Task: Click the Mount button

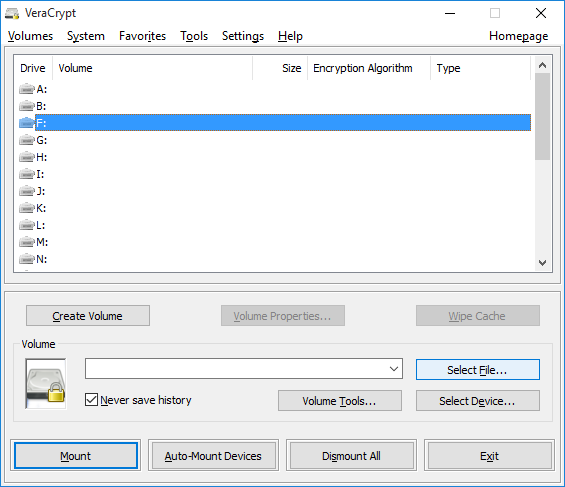Action: (x=76, y=456)
